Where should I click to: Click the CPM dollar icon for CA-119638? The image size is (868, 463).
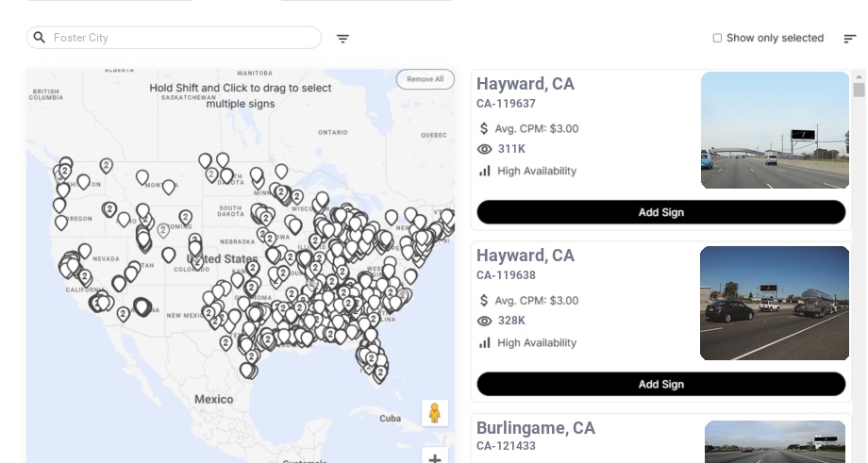coord(485,301)
